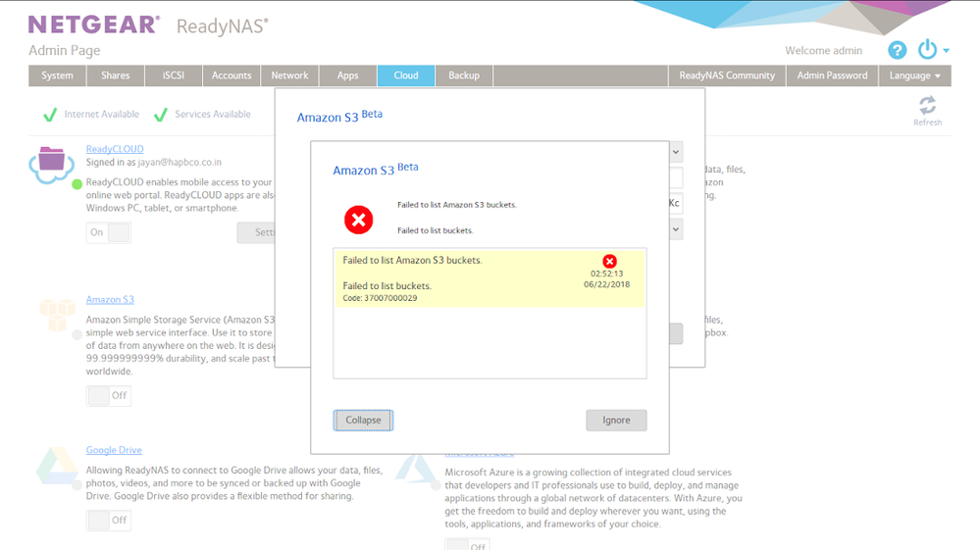Click the Internet Available checkmark icon

[x=50, y=115]
